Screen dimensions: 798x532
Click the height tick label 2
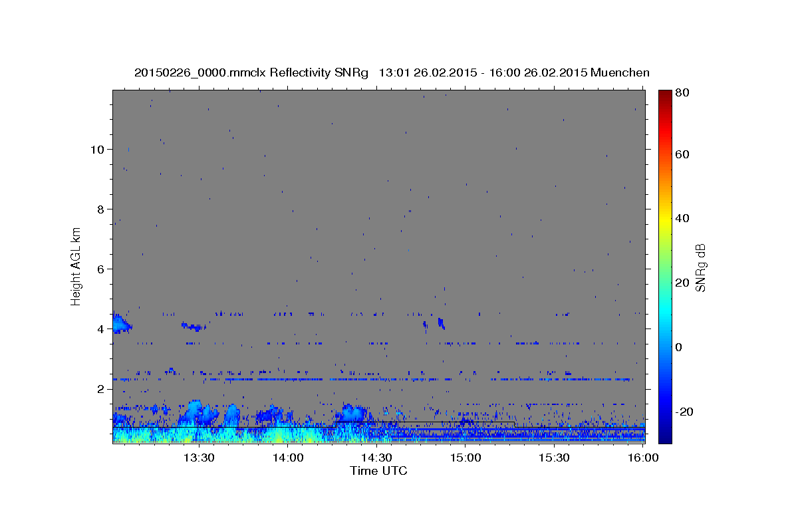tap(100, 388)
